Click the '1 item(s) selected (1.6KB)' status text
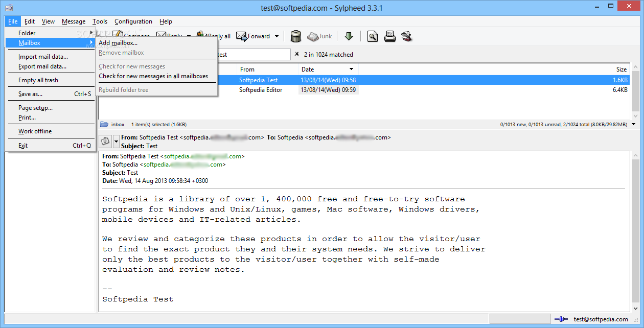 [159, 124]
